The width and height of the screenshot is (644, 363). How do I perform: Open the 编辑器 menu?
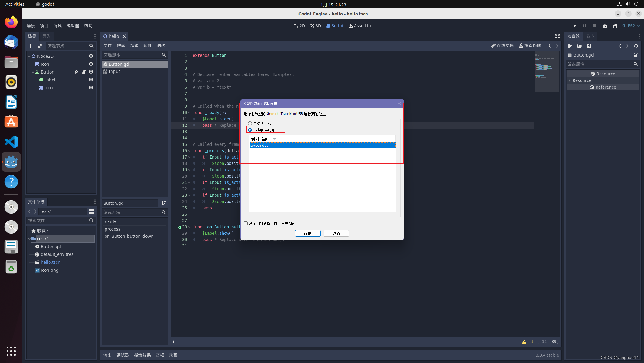(x=73, y=26)
